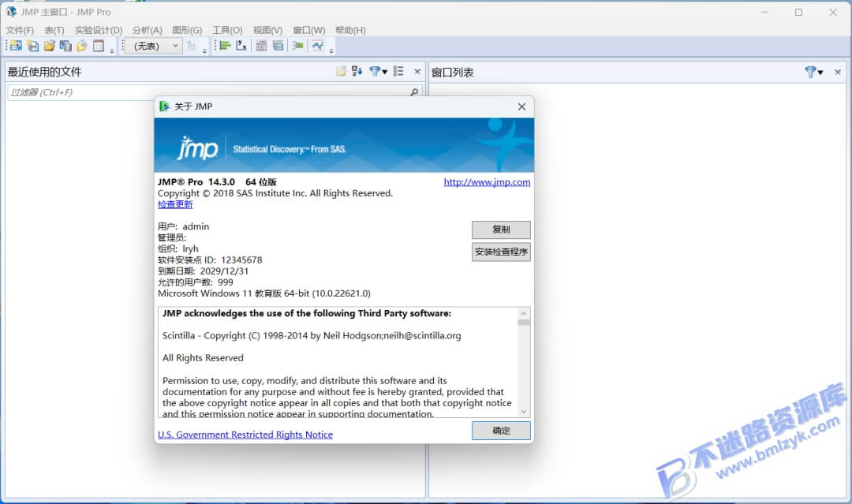Image resolution: width=852 pixels, height=504 pixels.
Task: Click the database open table toolbar icon
Action: (65, 46)
